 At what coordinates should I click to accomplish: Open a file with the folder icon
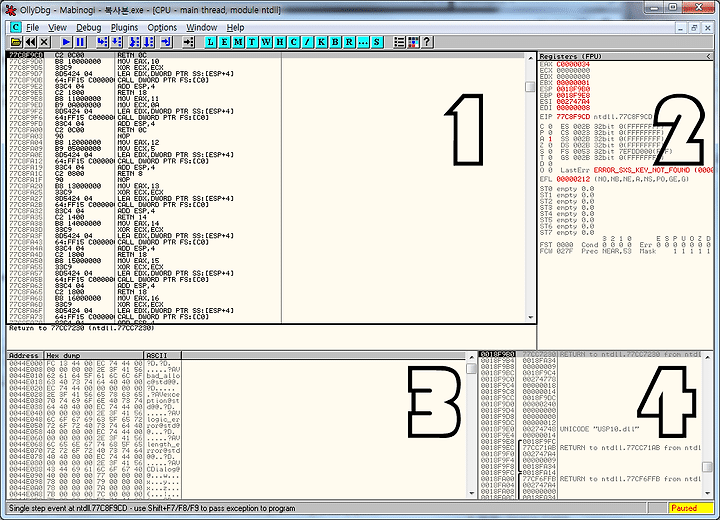[x=16, y=42]
